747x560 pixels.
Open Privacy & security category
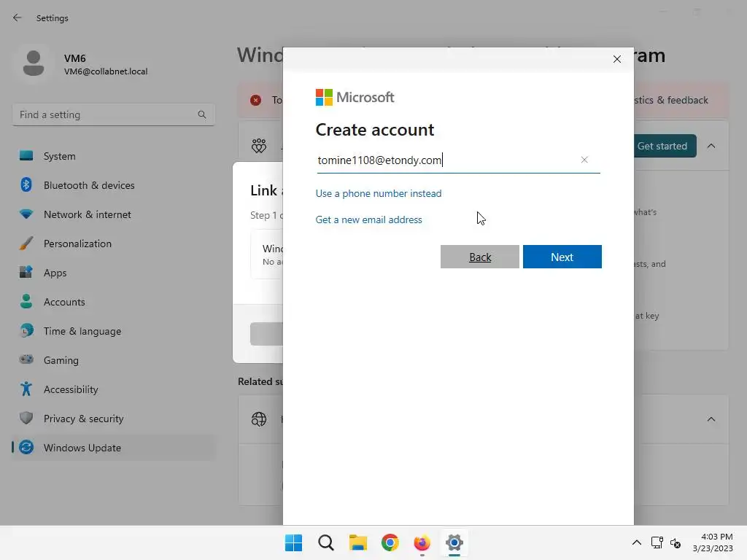coord(113,419)
